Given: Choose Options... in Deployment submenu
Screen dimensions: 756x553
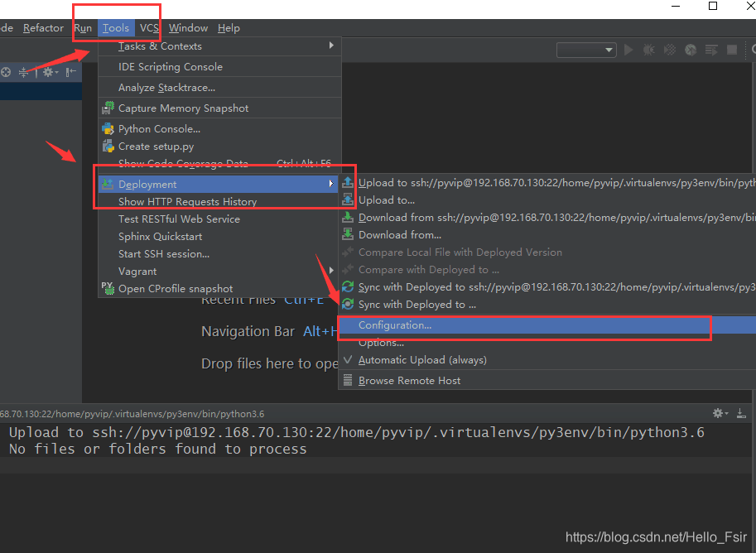Looking at the screenshot, I should pos(547,343).
